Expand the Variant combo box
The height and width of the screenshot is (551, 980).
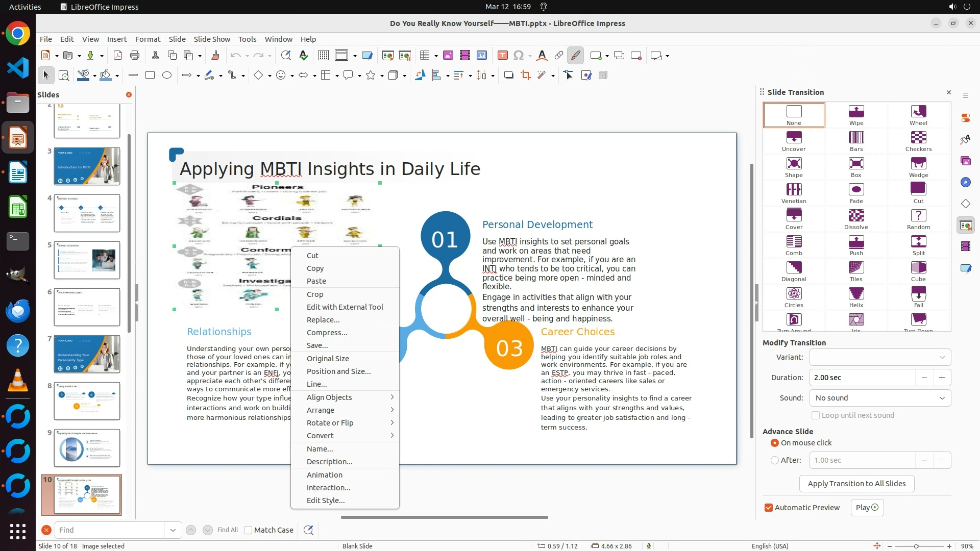pyautogui.click(x=880, y=357)
